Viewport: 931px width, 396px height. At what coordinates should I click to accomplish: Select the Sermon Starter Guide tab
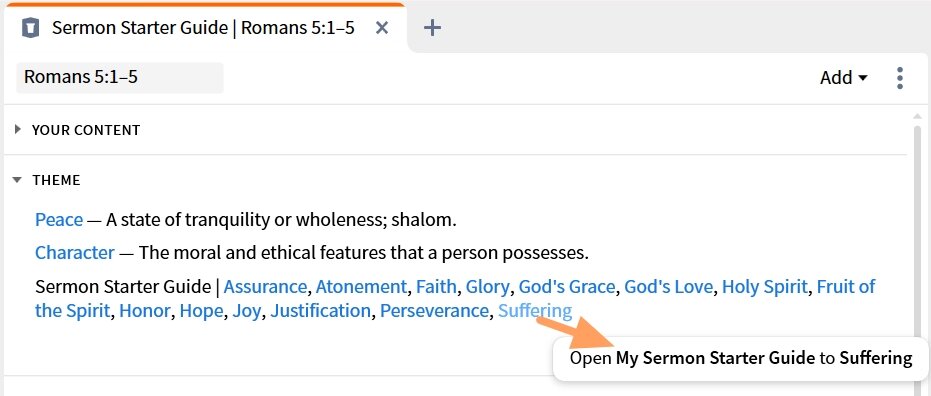click(203, 28)
